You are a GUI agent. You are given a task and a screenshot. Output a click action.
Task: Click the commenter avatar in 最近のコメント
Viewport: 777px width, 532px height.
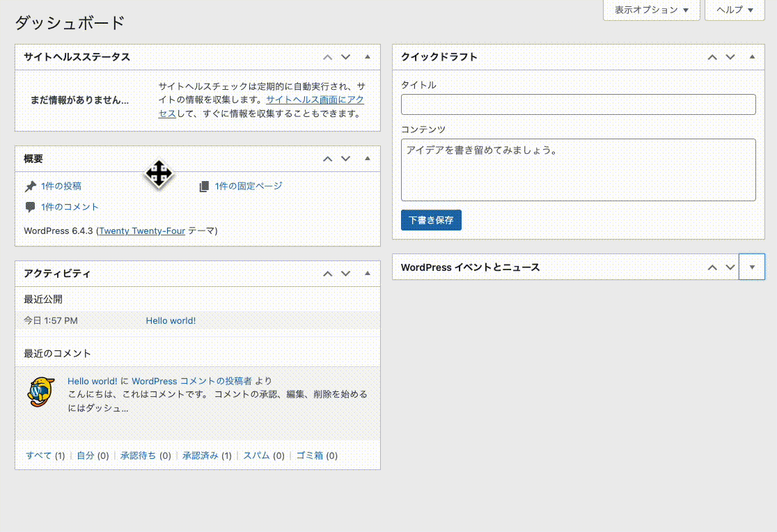point(40,391)
